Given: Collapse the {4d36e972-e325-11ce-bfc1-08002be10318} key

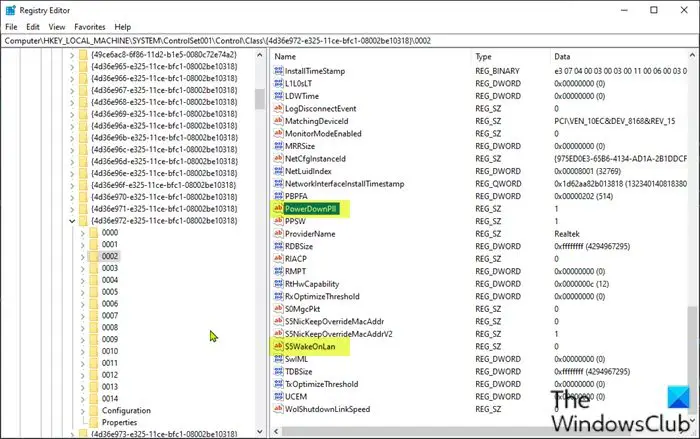Looking at the screenshot, I should (x=72, y=221).
